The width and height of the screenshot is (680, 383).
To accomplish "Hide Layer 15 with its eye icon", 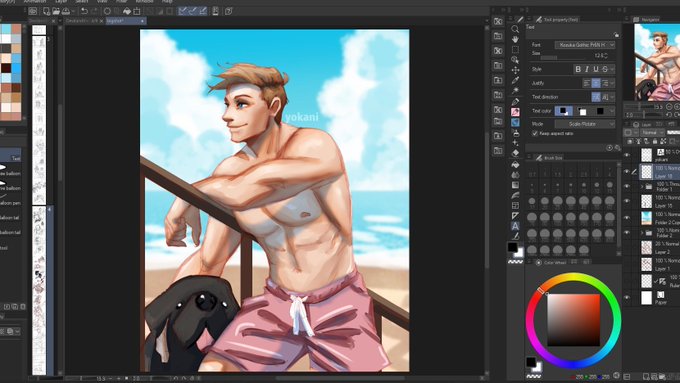I will pyautogui.click(x=627, y=201).
